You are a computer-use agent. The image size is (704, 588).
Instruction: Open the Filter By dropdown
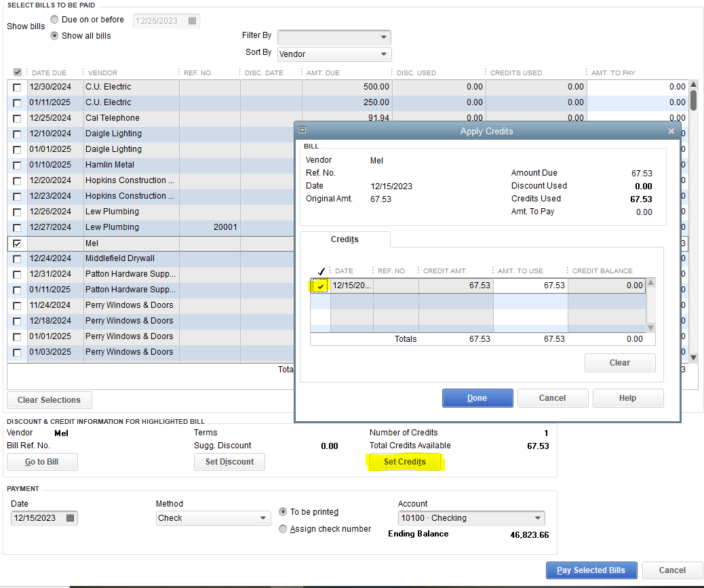[x=385, y=37]
